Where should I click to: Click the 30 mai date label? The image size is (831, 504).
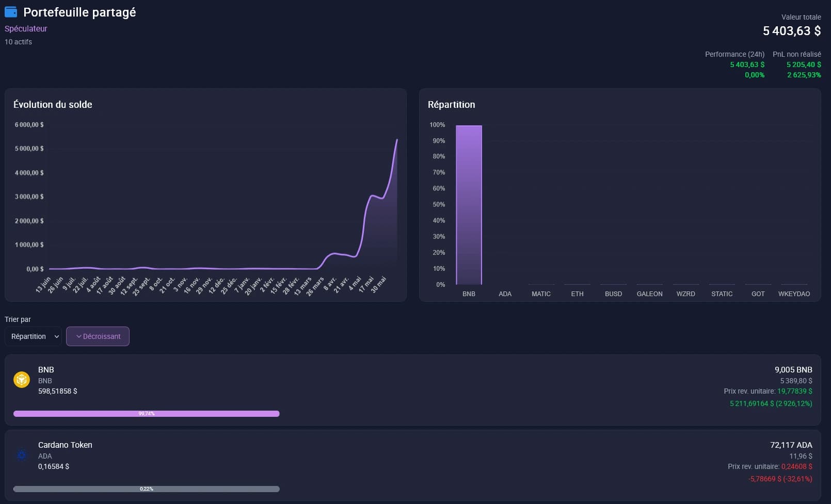click(379, 284)
